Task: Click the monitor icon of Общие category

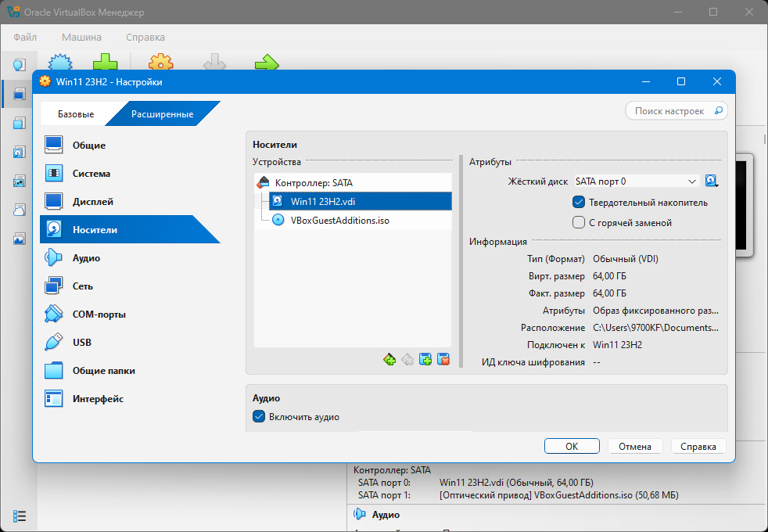Action: pos(54,145)
